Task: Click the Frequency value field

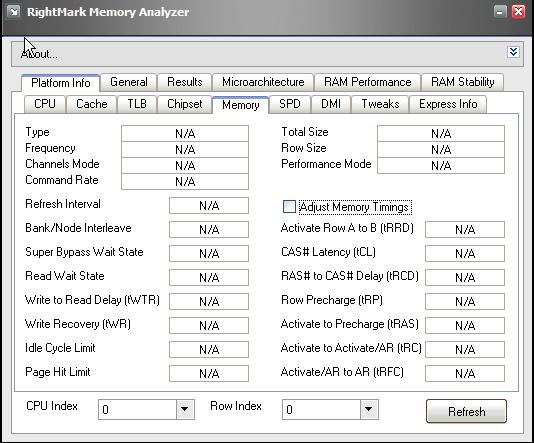Action: click(x=185, y=149)
